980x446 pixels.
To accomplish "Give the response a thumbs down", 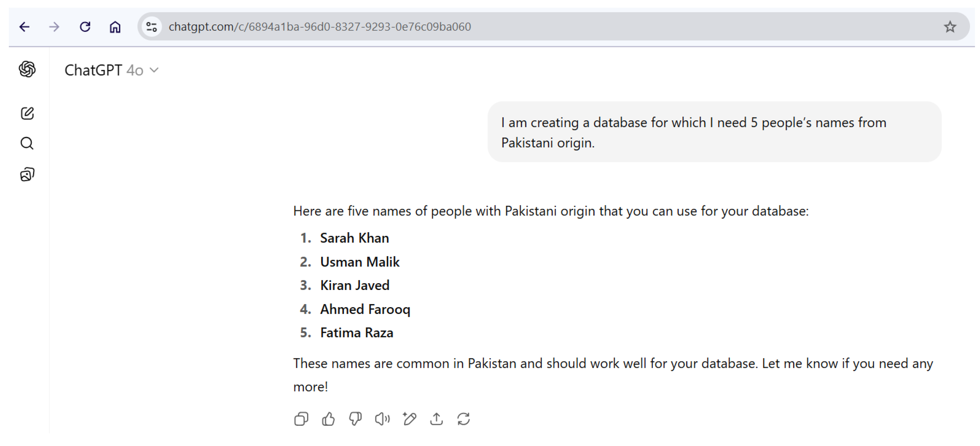I will pyautogui.click(x=355, y=419).
